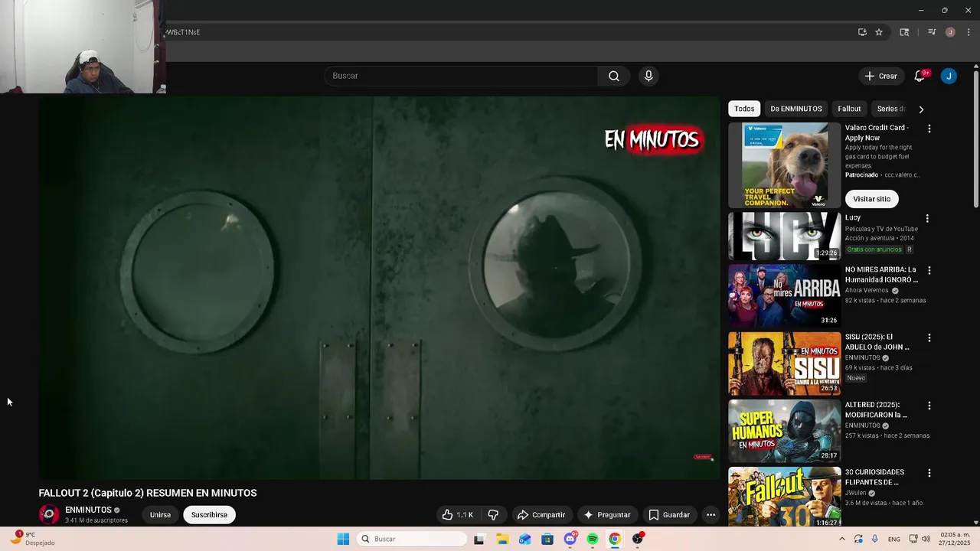980x551 pixels.
Task: Click the ENG language indicator
Action: click(x=894, y=540)
